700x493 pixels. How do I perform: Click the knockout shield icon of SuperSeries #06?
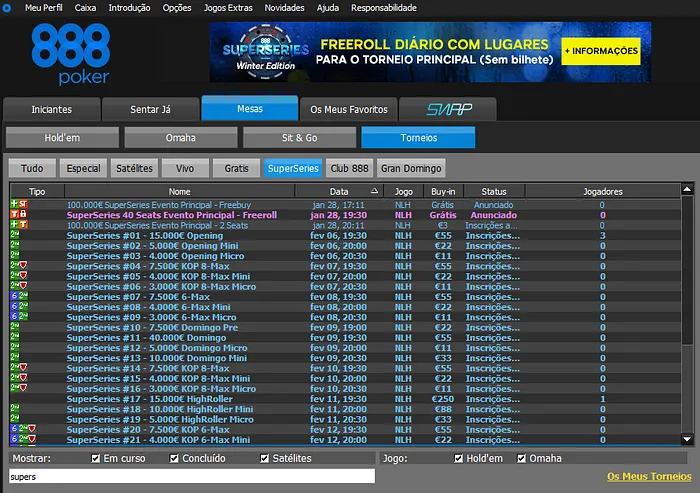pyautogui.click(x=23, y=286)
